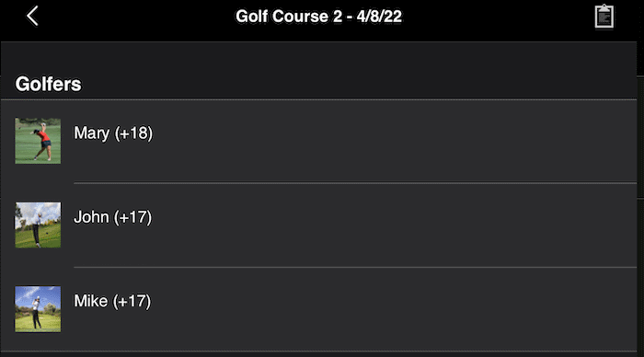Click the divider between Mary and John
644x357 pixels.
pyautogui.click(x=355, y=183)
